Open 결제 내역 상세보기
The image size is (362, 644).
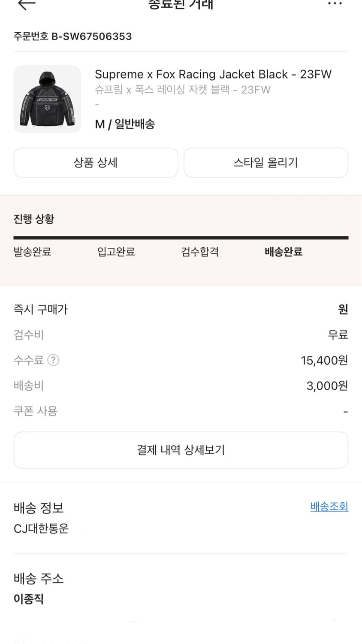pyautogui.click(x=181, y=450)
